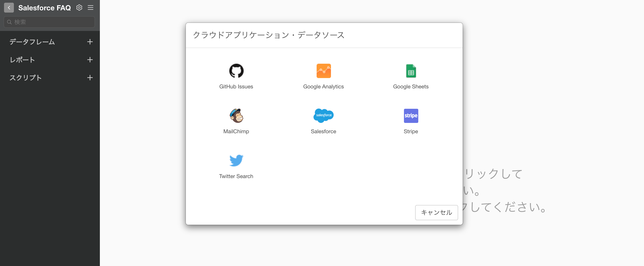Select the Stripe data source icon
The width and height of the screenshot is (644, 266).
coord(411,116)
